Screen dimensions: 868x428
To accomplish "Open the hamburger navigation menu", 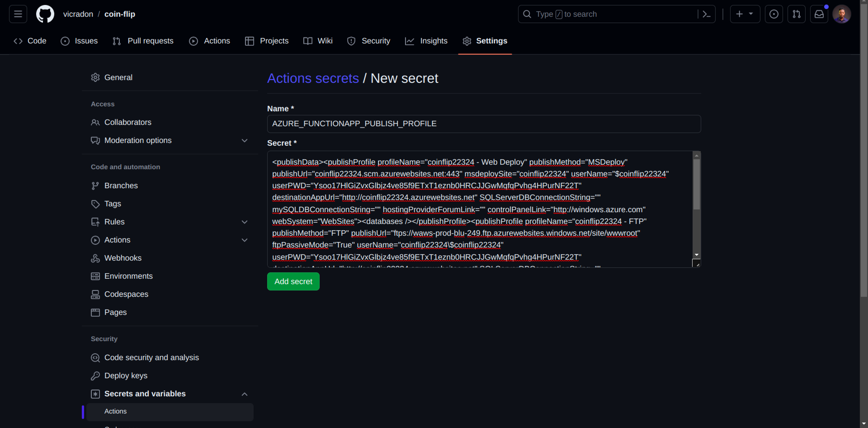I will 18,14.
